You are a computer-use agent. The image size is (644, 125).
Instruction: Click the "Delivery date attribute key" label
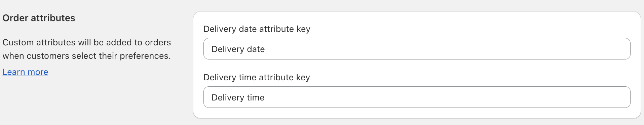click(257, 29)
